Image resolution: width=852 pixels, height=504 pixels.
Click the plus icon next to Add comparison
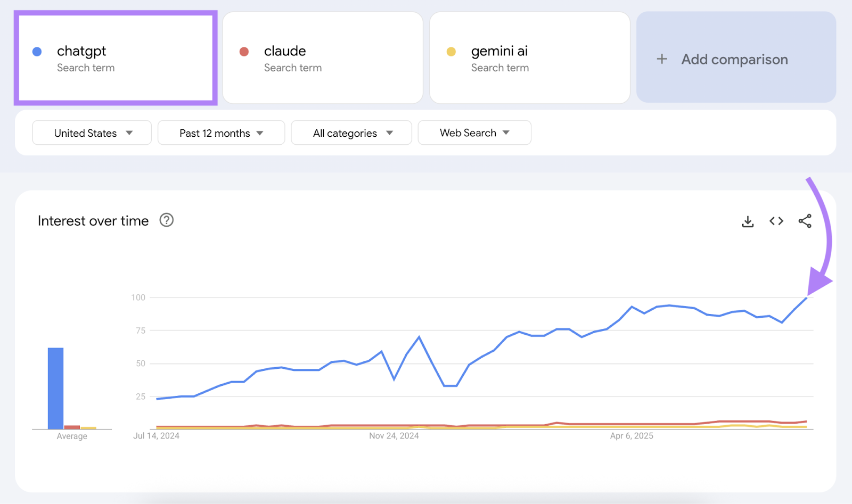(x=661, y=59)
